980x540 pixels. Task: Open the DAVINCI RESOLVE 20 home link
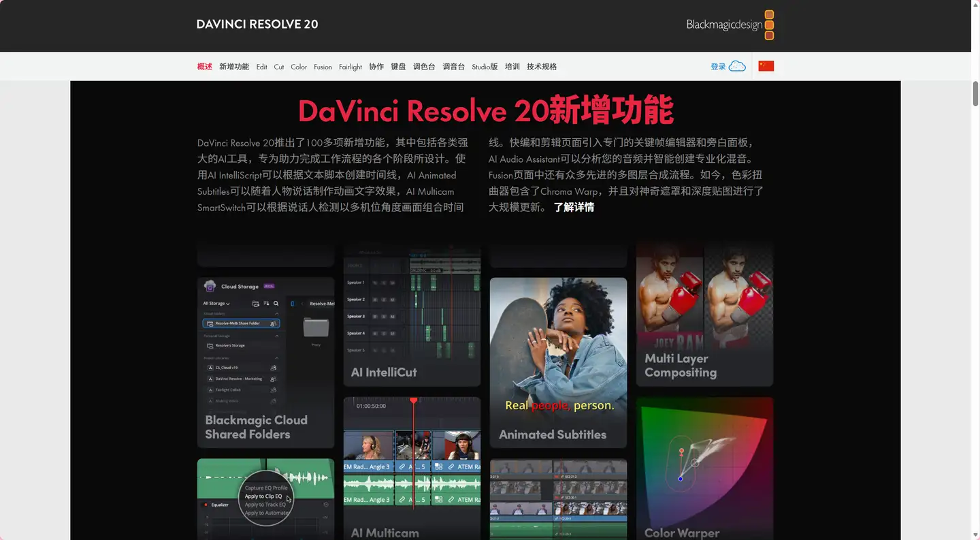point(257,25)
